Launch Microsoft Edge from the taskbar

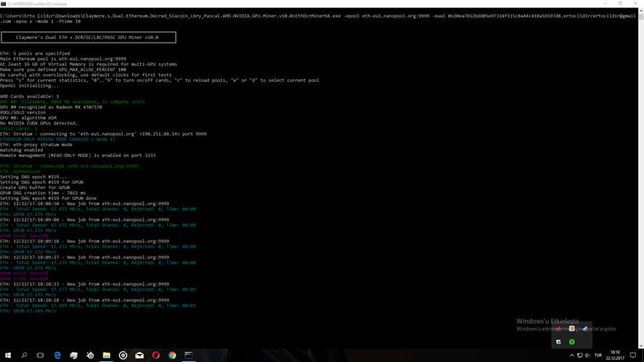pyautogui.click(x=57, y=355)
